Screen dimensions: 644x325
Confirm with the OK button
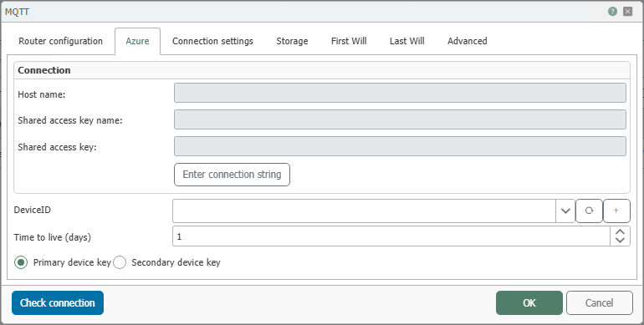tap(529, 302)
